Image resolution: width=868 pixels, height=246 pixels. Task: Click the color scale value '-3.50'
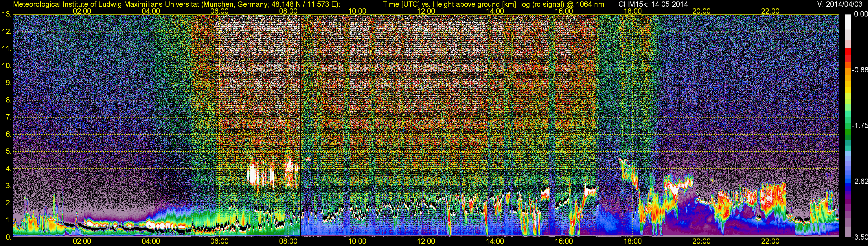860,237
